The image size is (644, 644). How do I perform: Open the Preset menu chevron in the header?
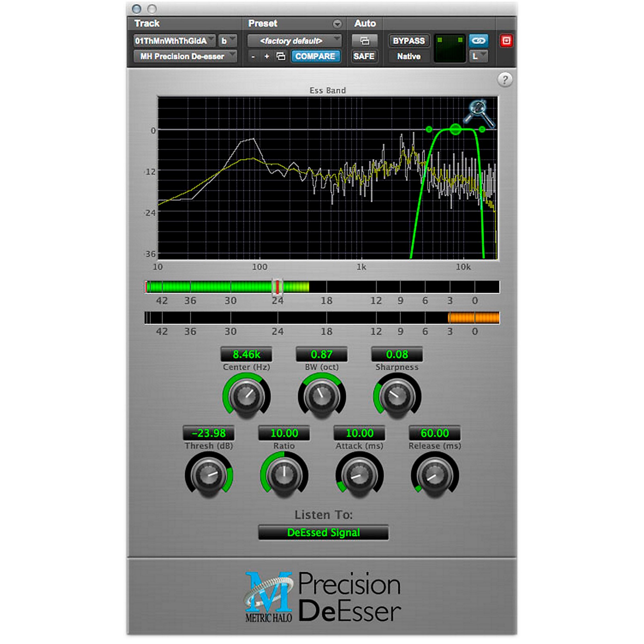tap(338, 23)
